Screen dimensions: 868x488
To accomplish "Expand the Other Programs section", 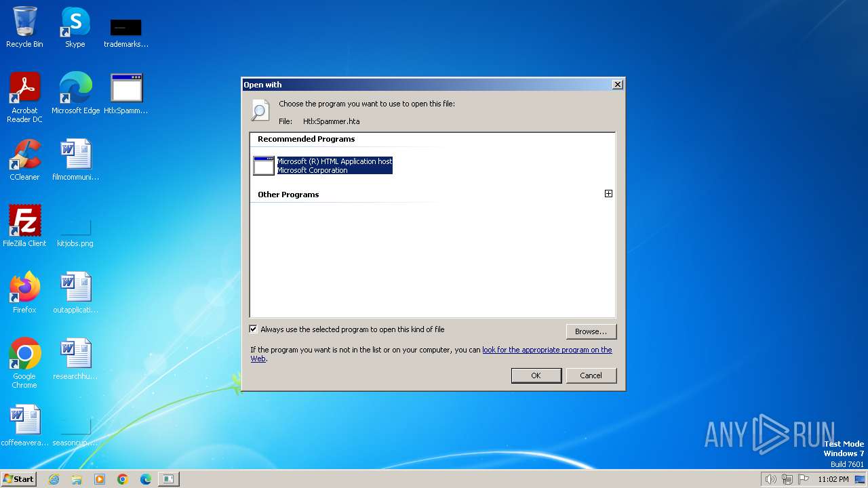I will (x=608, y=194).
